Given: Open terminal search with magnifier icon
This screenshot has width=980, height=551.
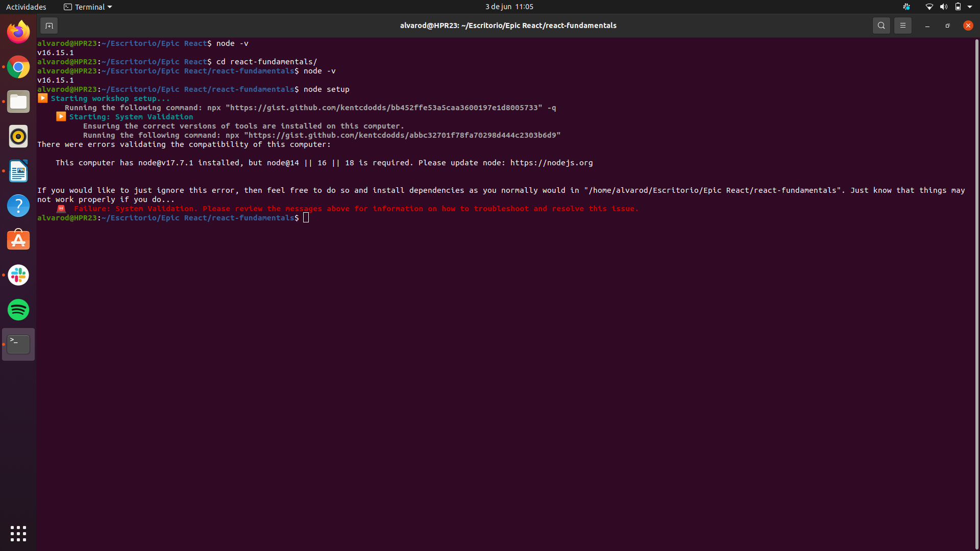Looking at the screenshot, I should [881, 26].
